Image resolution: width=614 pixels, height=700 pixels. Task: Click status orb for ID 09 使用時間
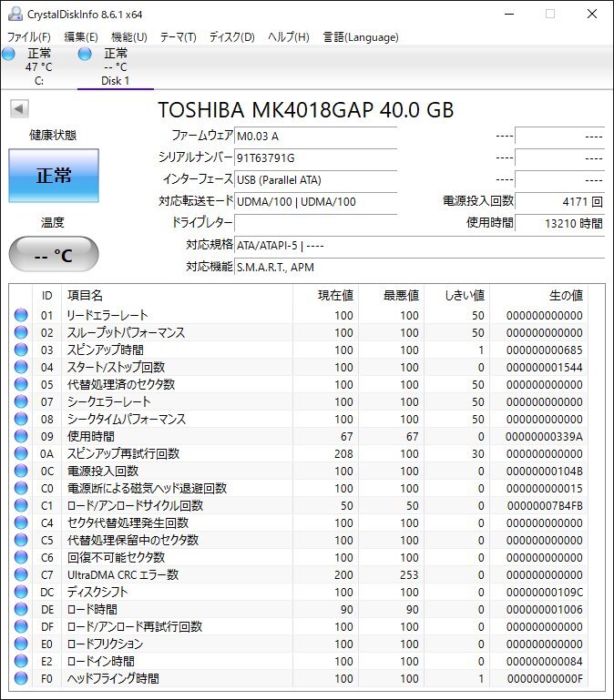coord(21,436)
